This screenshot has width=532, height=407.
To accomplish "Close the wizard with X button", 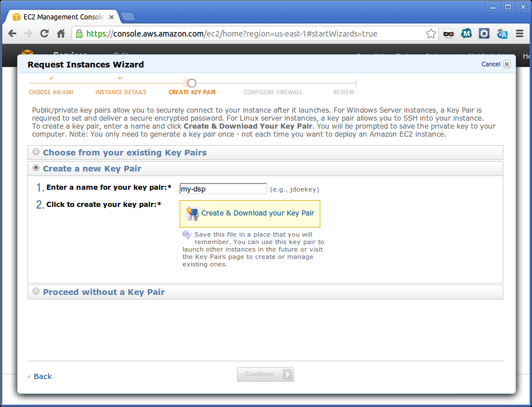I will 507,64.
